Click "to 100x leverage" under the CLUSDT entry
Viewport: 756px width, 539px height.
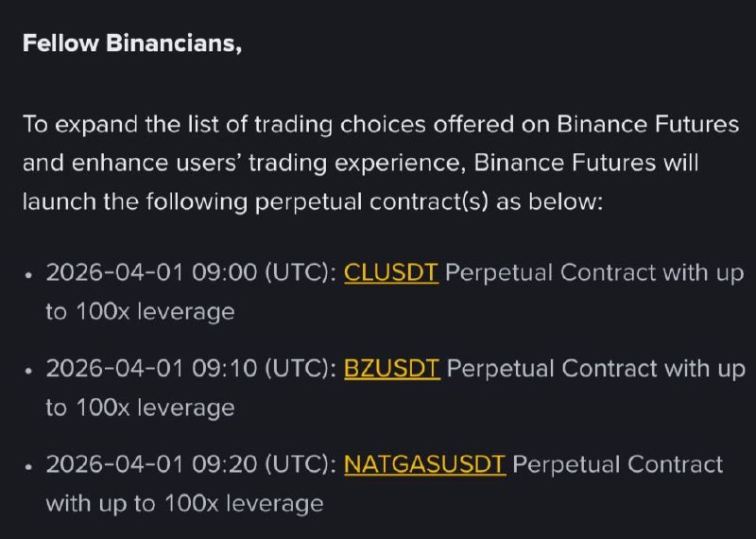[140, 312]
